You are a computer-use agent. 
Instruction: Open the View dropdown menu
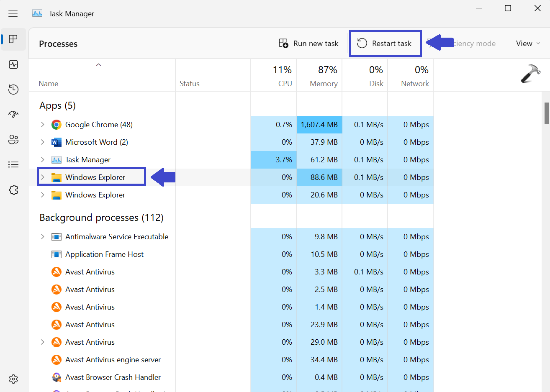click(x=528, y=44)
